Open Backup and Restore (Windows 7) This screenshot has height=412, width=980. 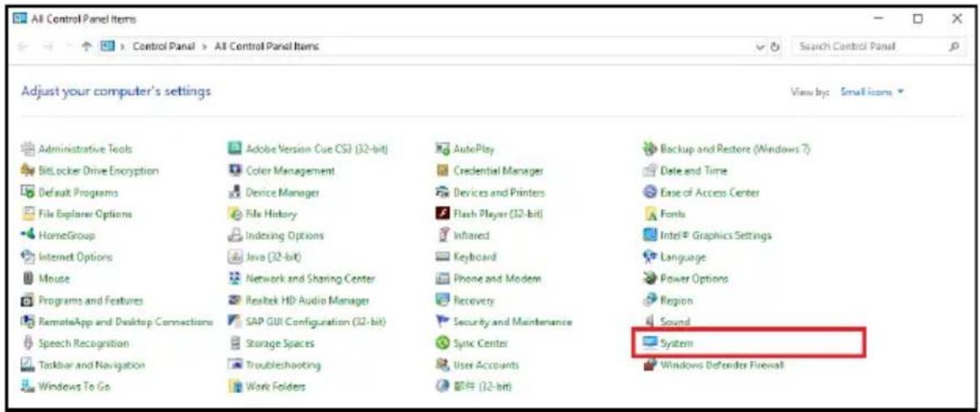pos(736,149)
